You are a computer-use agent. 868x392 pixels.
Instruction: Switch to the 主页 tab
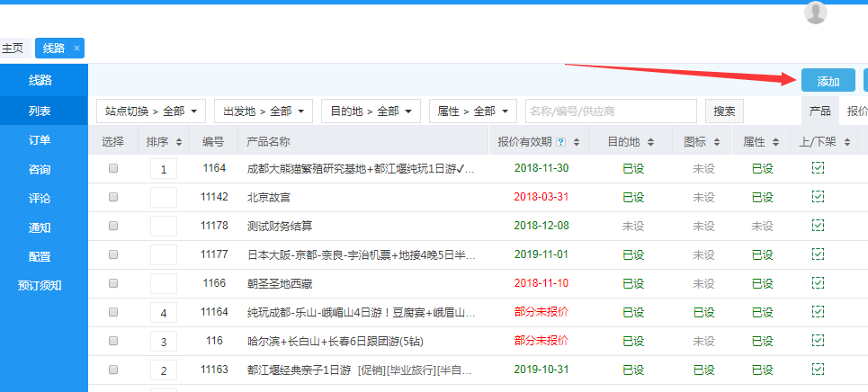pos(13,49)
